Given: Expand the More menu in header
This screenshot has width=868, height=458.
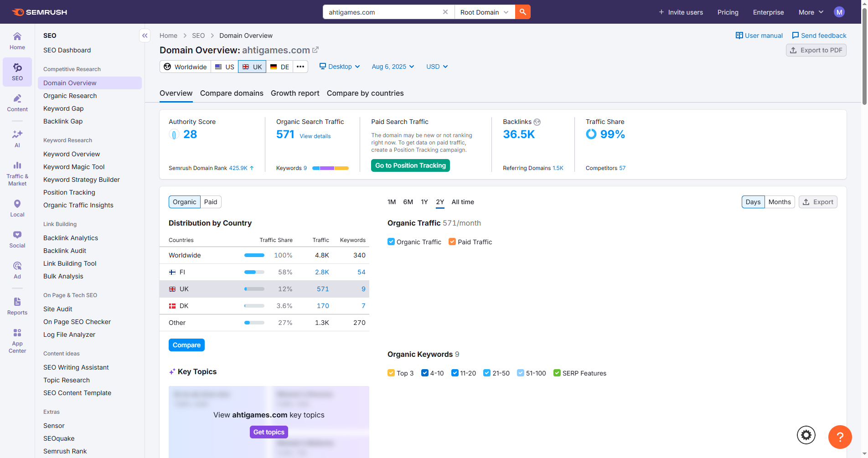Looking at the screenshot, I should [x=811, y=12].
